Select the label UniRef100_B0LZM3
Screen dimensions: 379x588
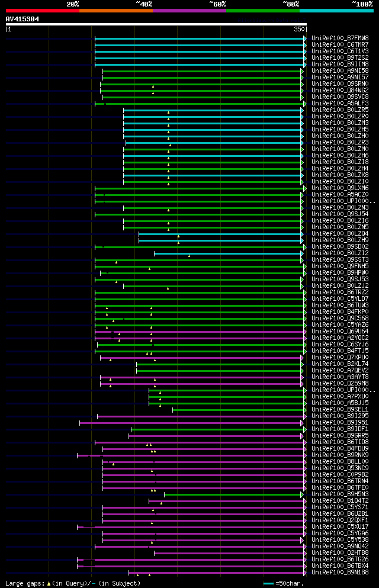(x=340, y=123)
